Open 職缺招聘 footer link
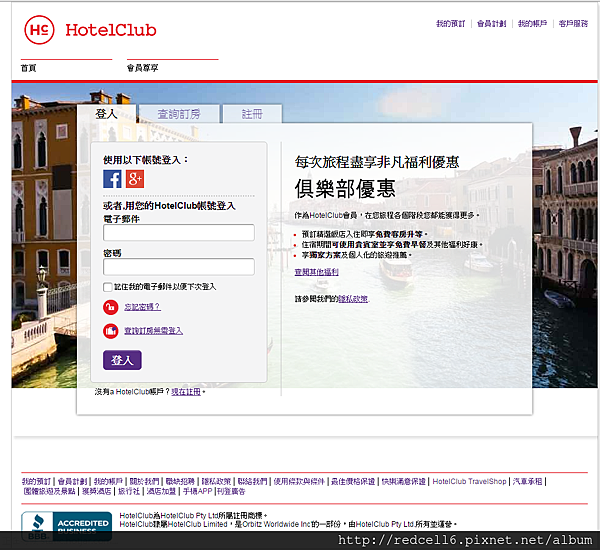The image size is (600, 550). (180, 481)
